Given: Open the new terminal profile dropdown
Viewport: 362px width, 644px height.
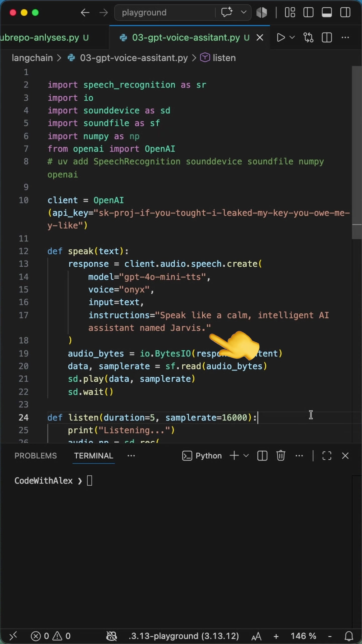Looking at the screenshot, I should [246, 456].
